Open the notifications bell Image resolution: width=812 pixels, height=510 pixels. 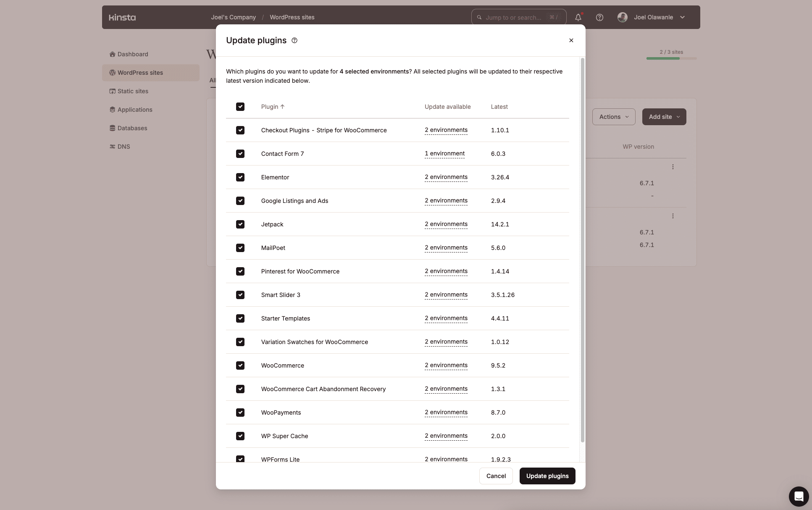click(x=578, y=17)
